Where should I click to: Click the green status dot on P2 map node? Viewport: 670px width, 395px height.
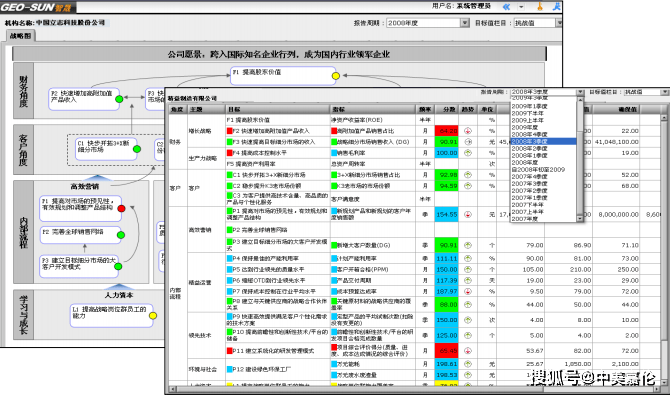[121, 235]
